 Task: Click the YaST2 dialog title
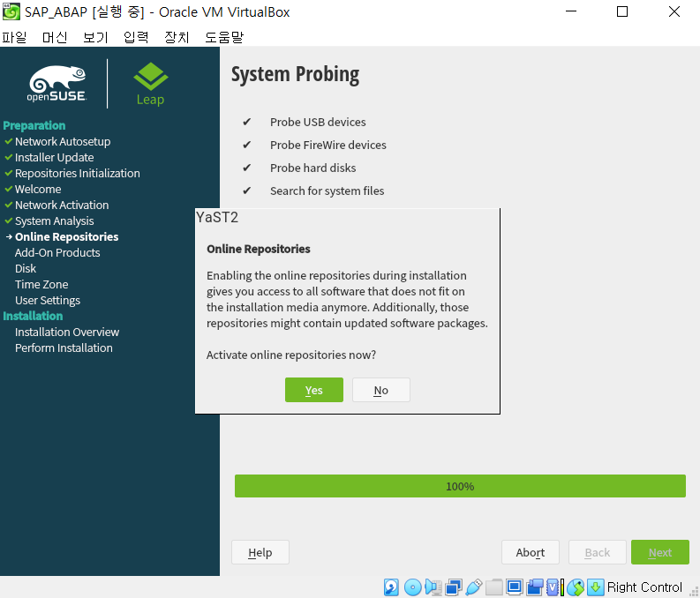tap(217, 217)
